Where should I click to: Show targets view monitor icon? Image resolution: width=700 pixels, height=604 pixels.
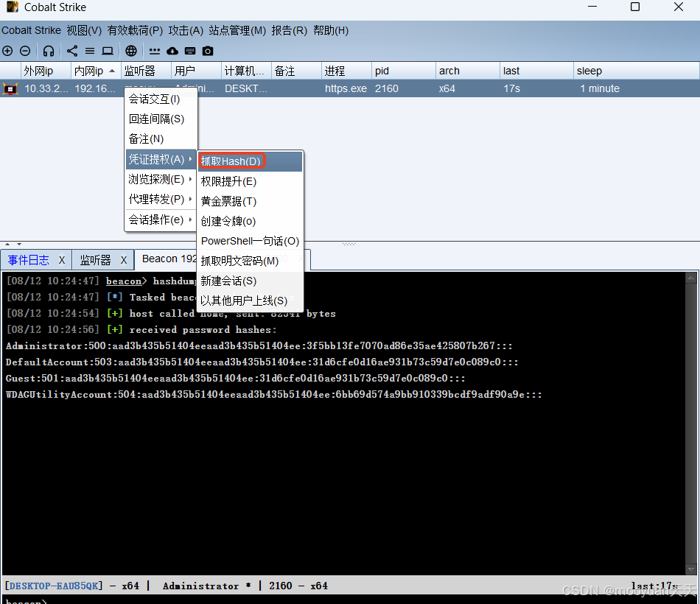(x=108, y=51)
